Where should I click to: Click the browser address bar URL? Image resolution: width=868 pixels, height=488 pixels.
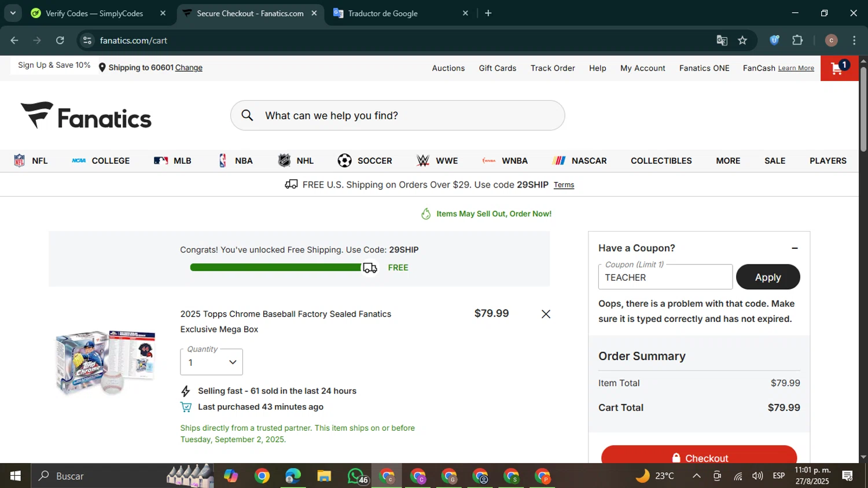(133, 41)
